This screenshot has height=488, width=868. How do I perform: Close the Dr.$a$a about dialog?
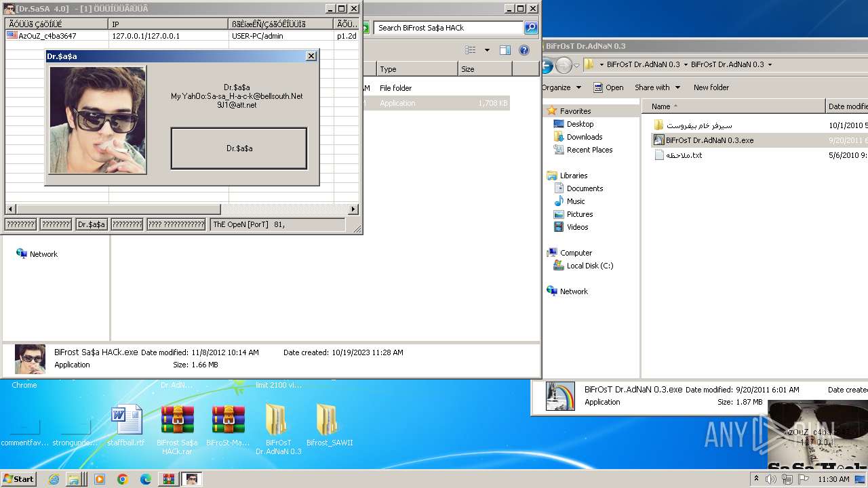[311, 56]
